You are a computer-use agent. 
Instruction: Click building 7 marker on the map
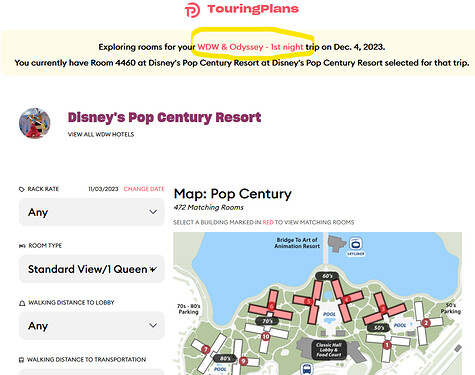tap(206, 350)
